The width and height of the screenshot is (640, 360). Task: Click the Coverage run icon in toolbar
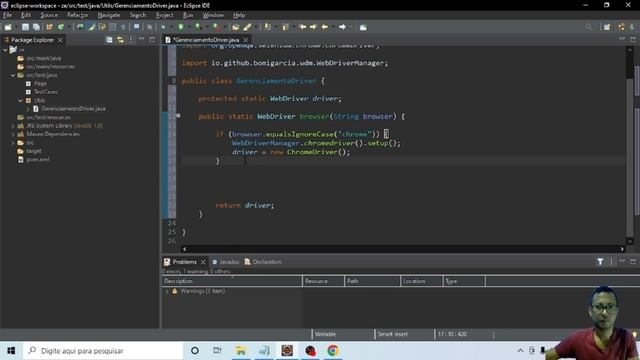coord(198,27)
